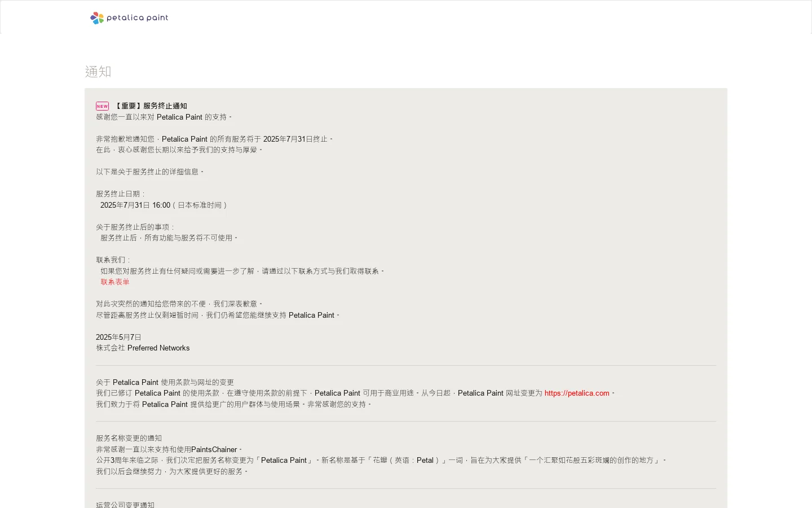This screenshot has height=508, width=812.
Task: Click the 联系我们 label
Action: (113, 260)
